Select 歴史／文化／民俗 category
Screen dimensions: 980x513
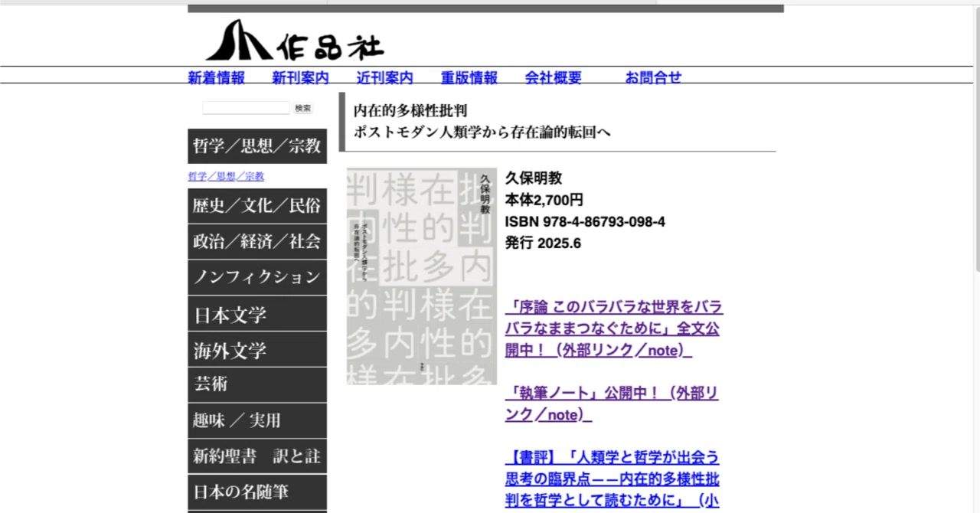[257, 206]
